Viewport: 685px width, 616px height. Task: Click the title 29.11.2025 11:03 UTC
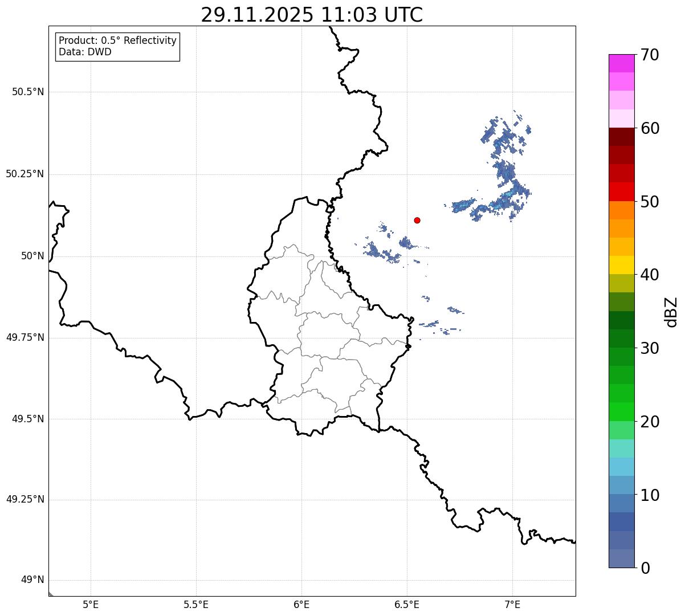pyautogui.click(x=312, y=15)
